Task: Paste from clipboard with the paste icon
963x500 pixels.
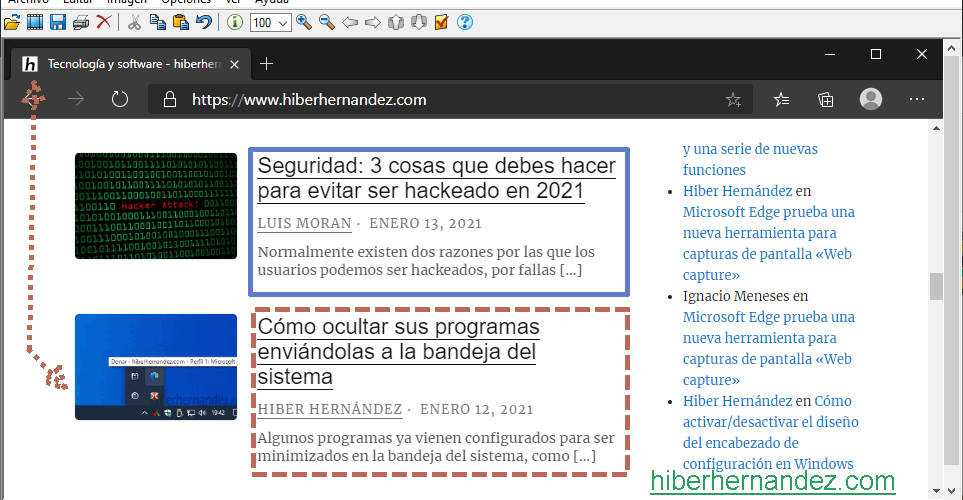Action: click(181, 23)
